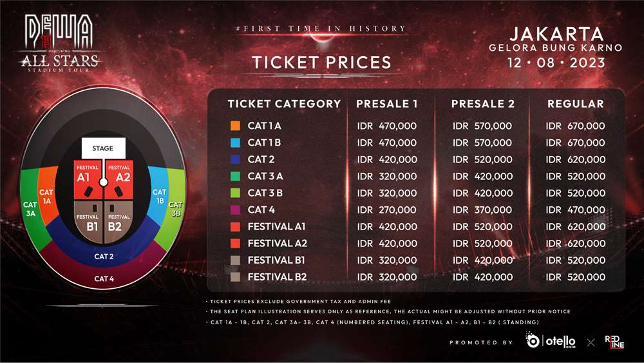Select the STAGE area on seat map
Image resolution: width=644 pixels, height=363 pixels.
102,149
